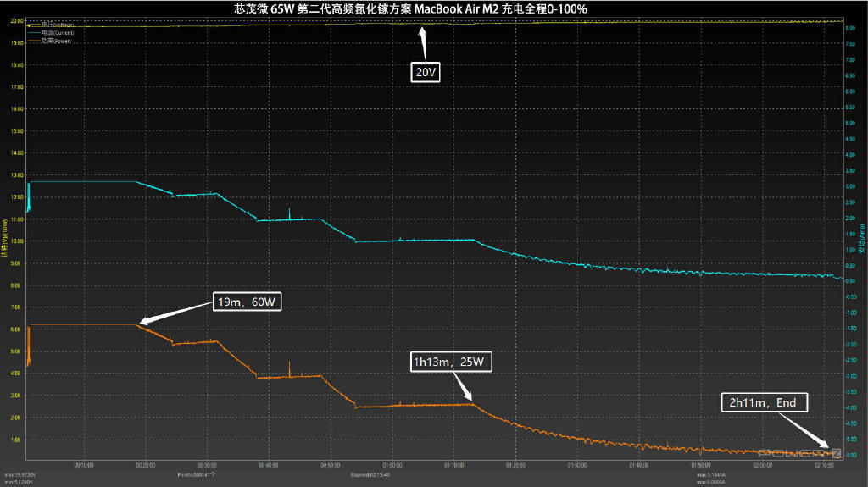Click the max voltage readout at bottom left
868x487 pixels.
point(19,475)
